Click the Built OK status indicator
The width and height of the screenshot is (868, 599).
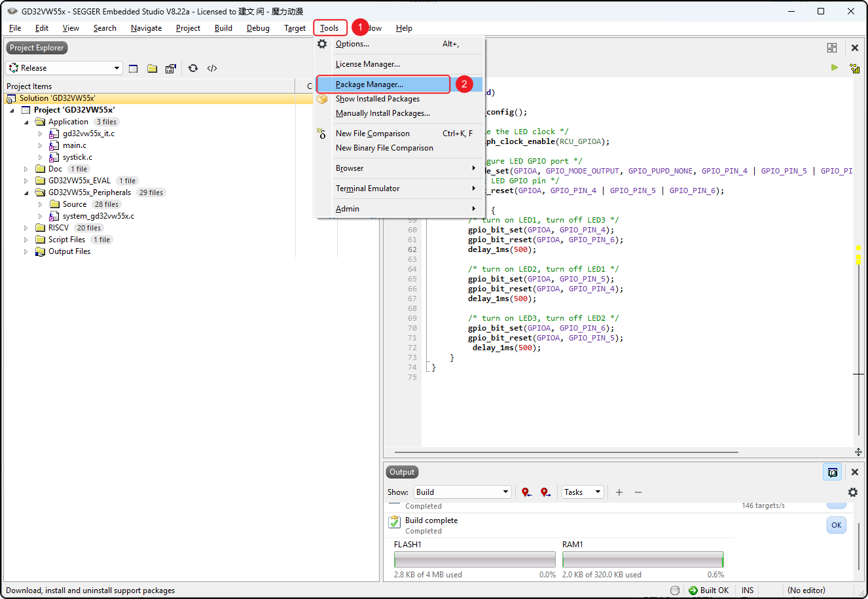(x=708, y=590)
